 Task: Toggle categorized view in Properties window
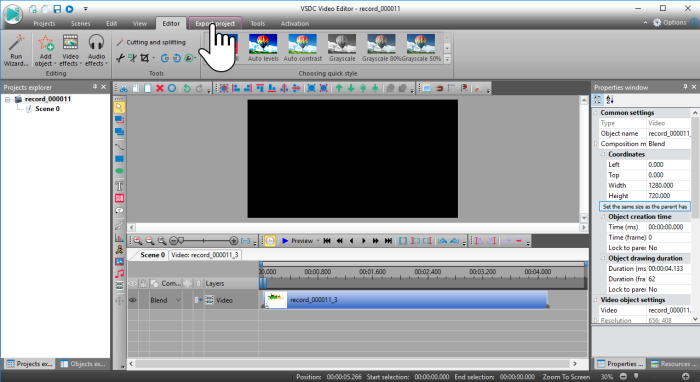click(x=598, y=100)
